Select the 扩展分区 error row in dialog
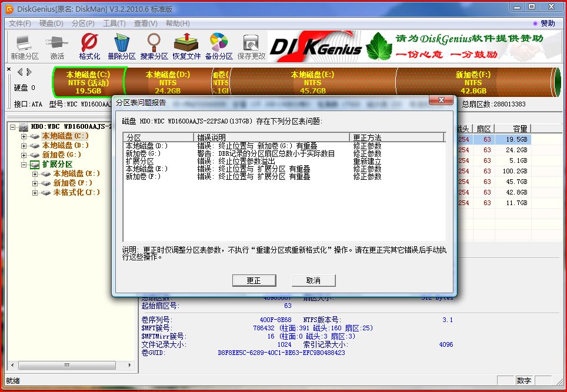This screenshot has width=567, height=392. pos(284,161)
